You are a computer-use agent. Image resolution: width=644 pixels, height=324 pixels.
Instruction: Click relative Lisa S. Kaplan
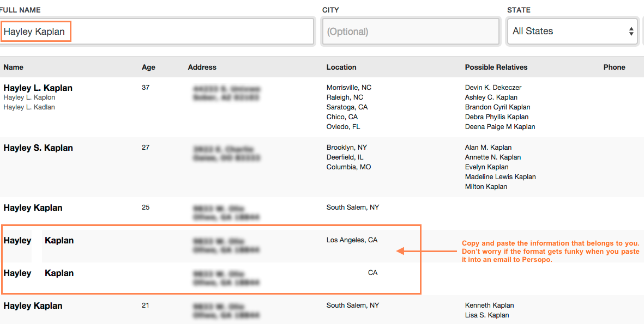487,315
